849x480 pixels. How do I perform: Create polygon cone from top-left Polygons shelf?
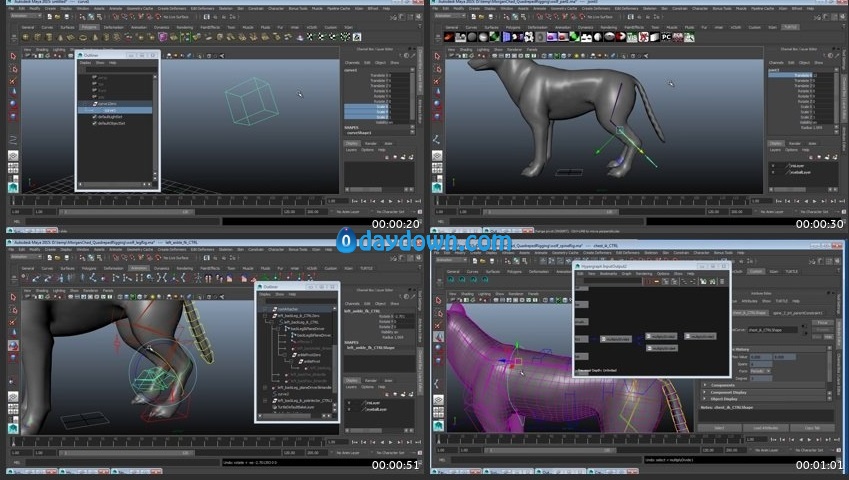(60, 37)
